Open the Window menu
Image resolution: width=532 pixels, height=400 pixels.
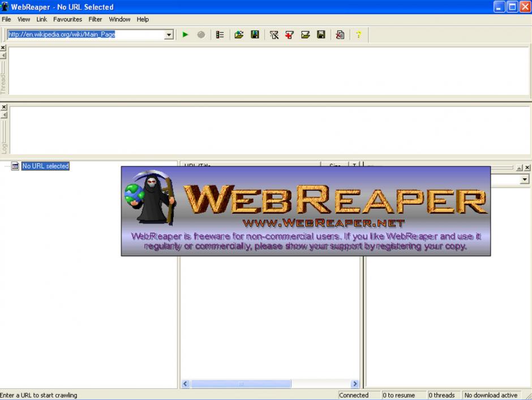[x=119, y=19]
